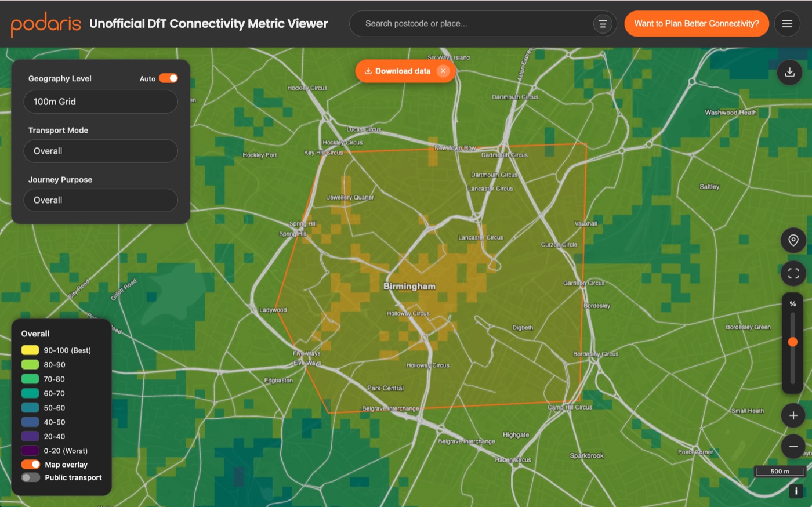Click the 90-100 (Best) yellow swatch

(x=30, y=350)
